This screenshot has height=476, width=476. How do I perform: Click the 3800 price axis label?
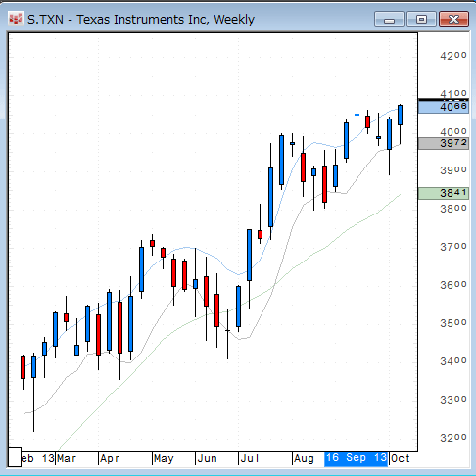pyautogui.click(x=453, y=209)
